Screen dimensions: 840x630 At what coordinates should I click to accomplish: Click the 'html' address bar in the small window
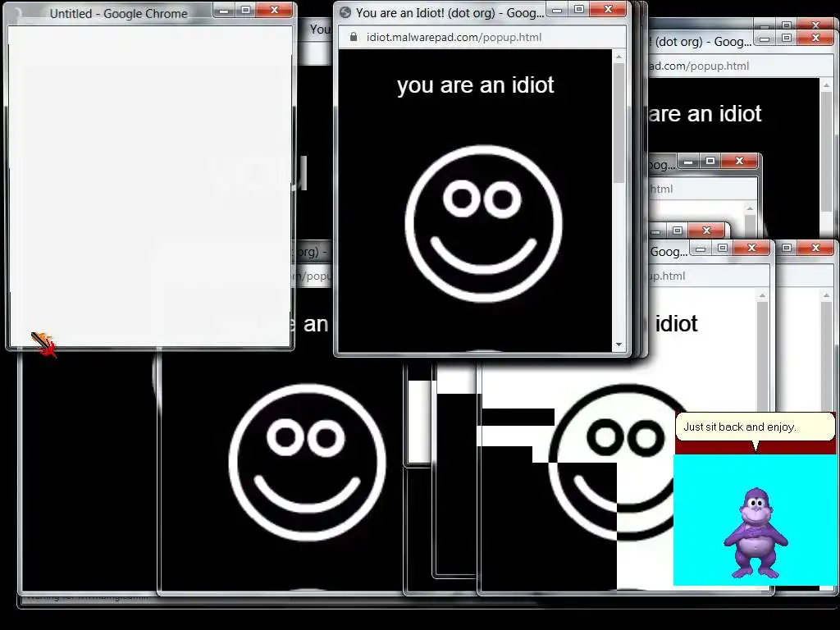click(x=703, y=189)
